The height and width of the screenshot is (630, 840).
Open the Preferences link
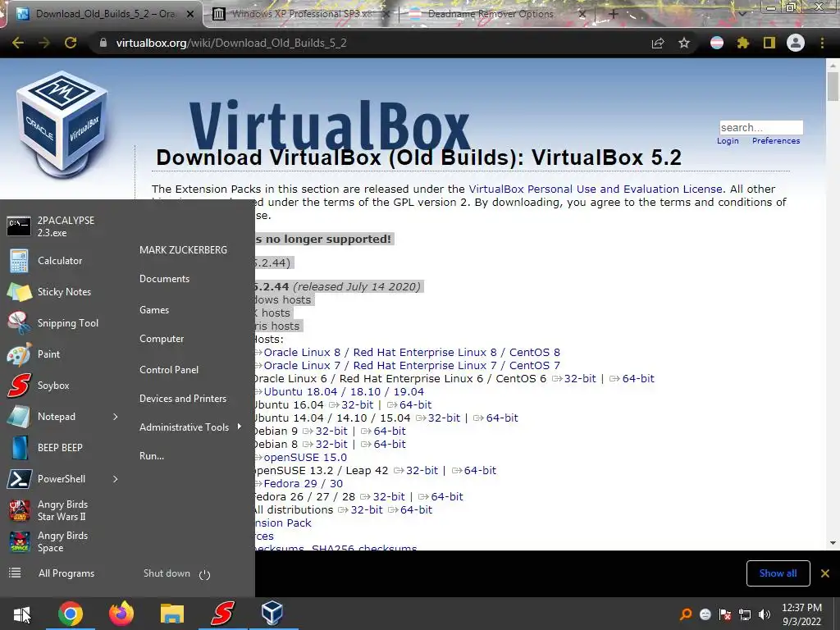coord(776,141)
